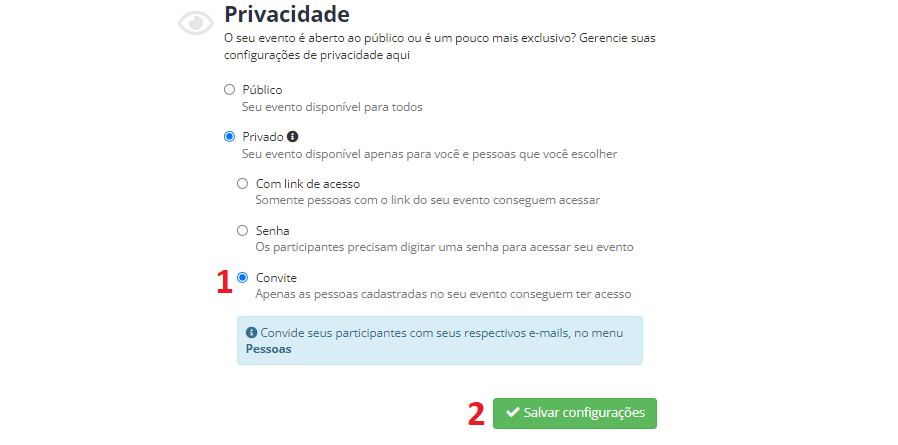Select the Público radio button
This screenshot has height=445, width=898.
[x=229, y=89]
